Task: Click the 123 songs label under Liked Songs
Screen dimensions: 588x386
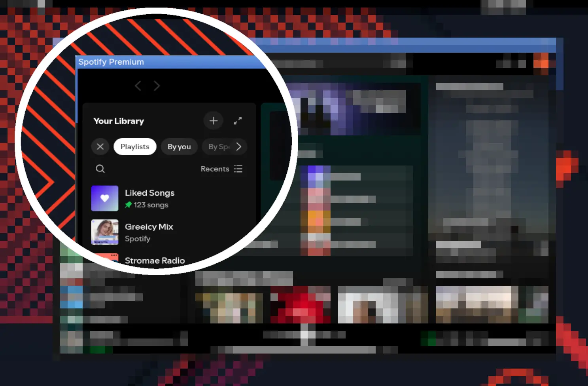Action: click(x=151, y=205)
